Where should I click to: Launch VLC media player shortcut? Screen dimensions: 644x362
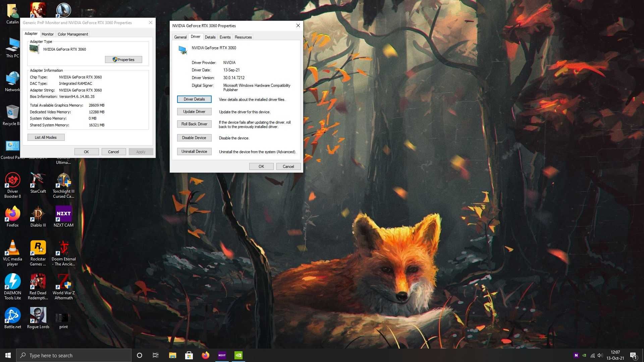pos(12,253)
